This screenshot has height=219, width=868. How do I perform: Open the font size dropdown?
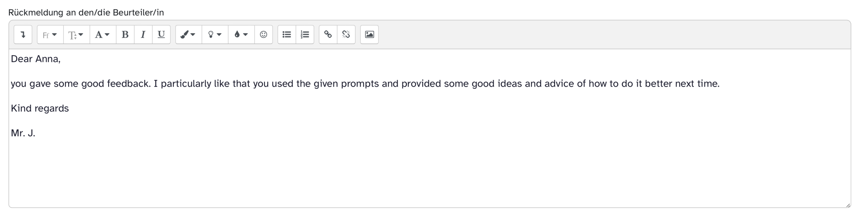pyautogui.click(x=76, y=35)
